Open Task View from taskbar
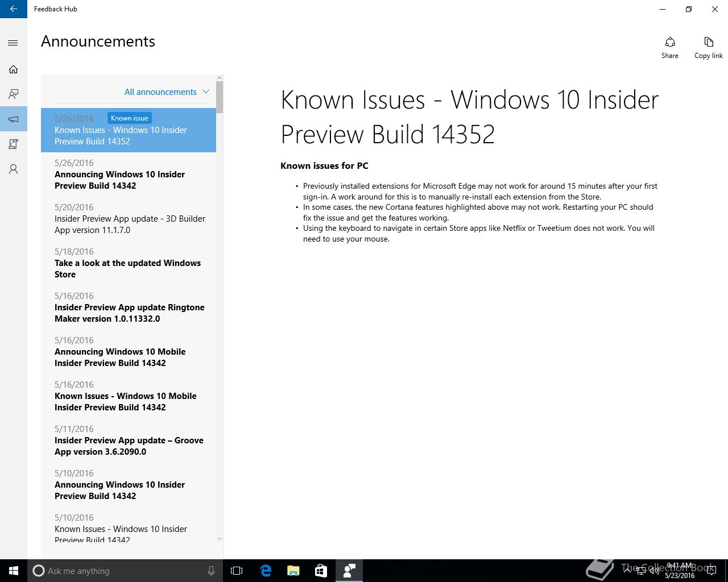Viewport: 728px width, 582px height. 237,571
